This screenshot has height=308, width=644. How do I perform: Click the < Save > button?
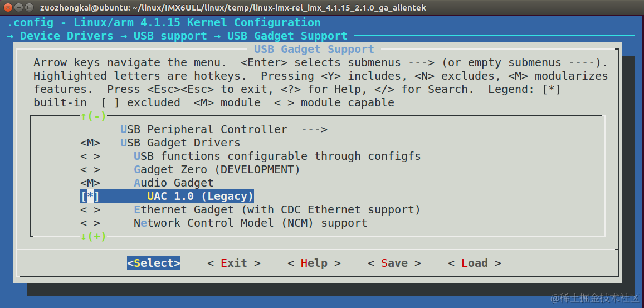(394, 263)
